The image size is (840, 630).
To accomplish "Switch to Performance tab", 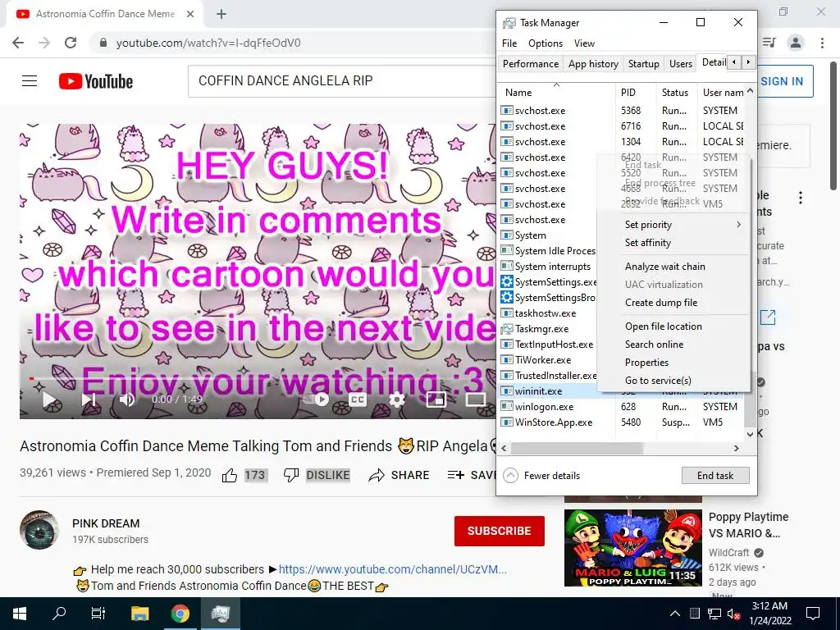I will coord(531,64).
